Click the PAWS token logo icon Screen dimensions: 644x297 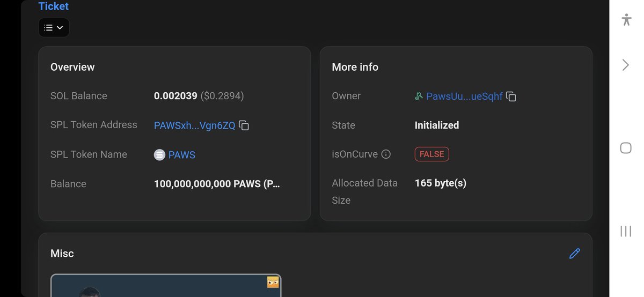tap(160, 155)
